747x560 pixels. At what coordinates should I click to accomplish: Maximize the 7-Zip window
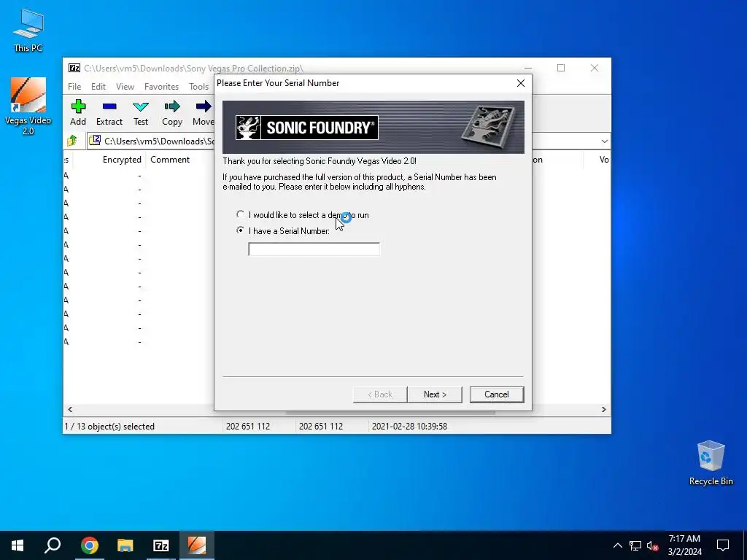pyautogui.click(x=561, y=68)
